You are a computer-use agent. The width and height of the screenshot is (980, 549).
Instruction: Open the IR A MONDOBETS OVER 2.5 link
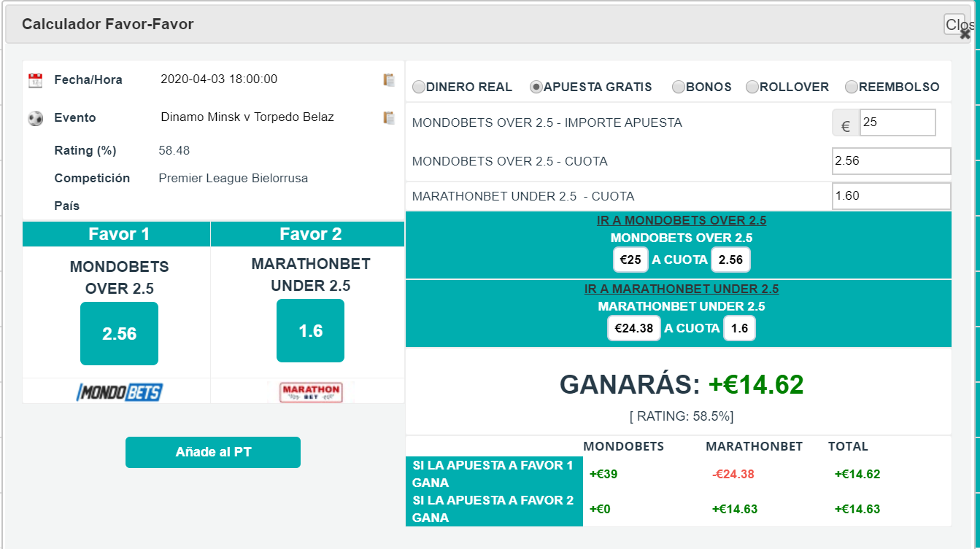pyautogui.click(x=681, y=220)
